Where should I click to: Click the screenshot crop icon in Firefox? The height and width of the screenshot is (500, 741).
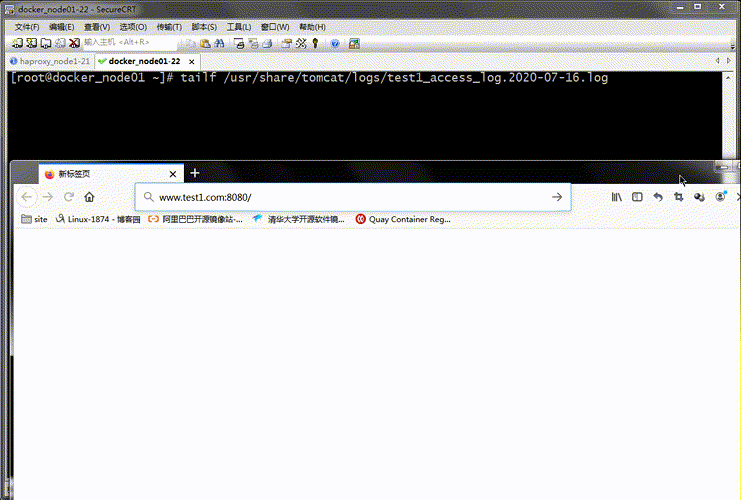coord(679,197)
